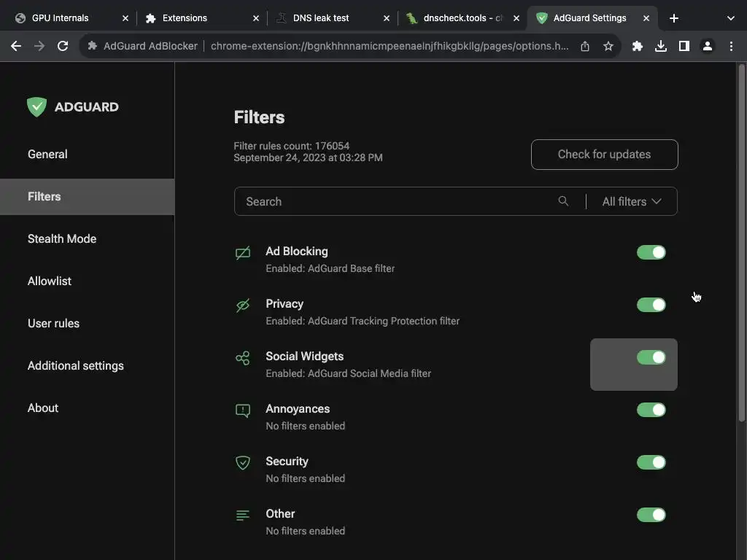Click the search magnifier icon
The height and width of the screenshot is (560, 747).
[563, 201]
